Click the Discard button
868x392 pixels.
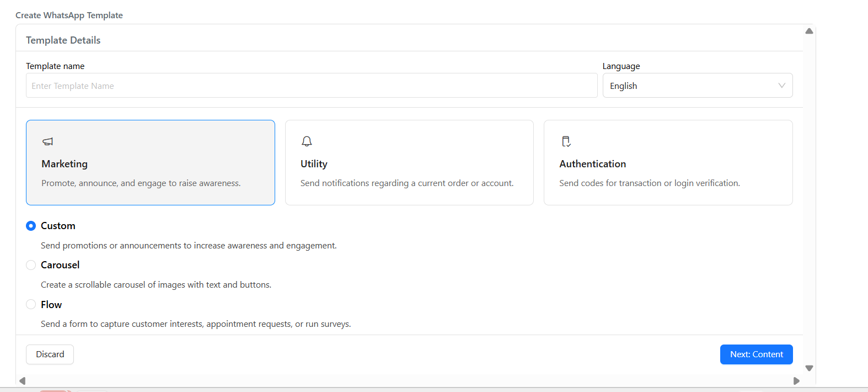[50, 354]
